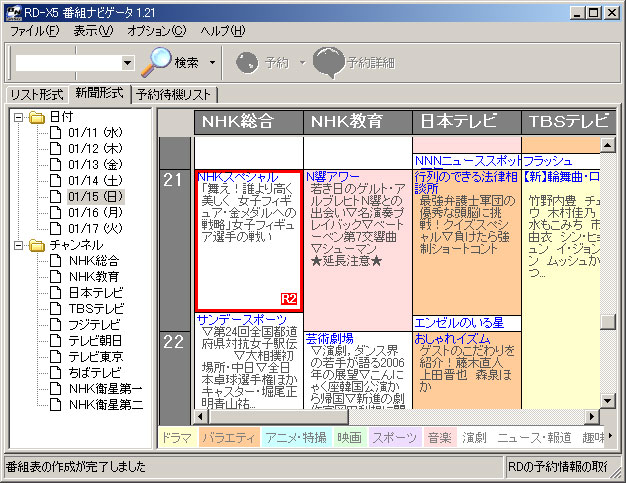
Task: Select date 01/17 (火) in tree
Action: point(95,229)
